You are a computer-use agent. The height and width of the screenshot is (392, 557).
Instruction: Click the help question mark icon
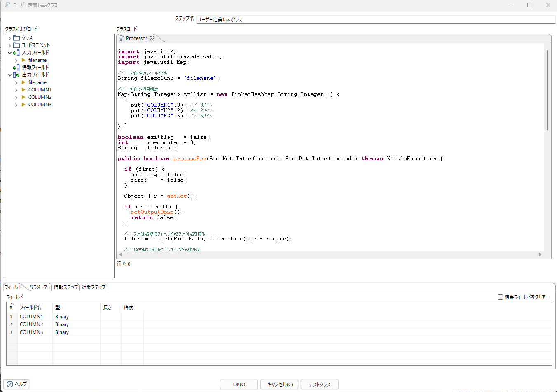point(10,384)
